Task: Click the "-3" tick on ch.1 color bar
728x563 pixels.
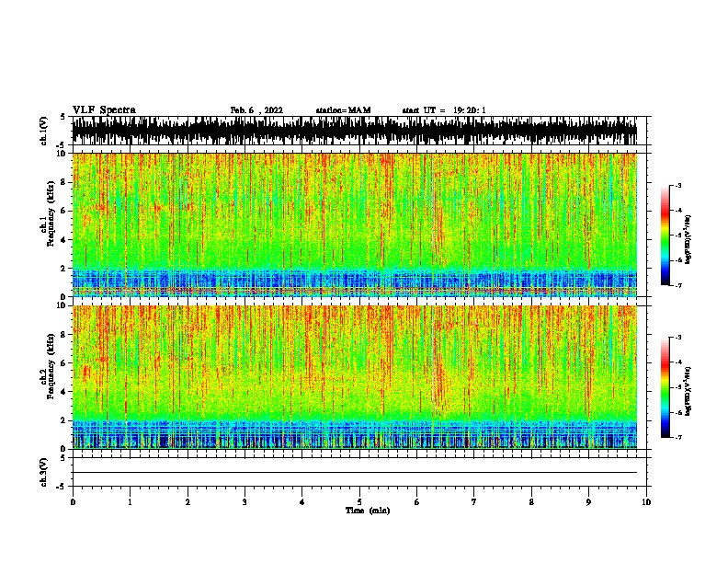Action: tap(678, 185)
